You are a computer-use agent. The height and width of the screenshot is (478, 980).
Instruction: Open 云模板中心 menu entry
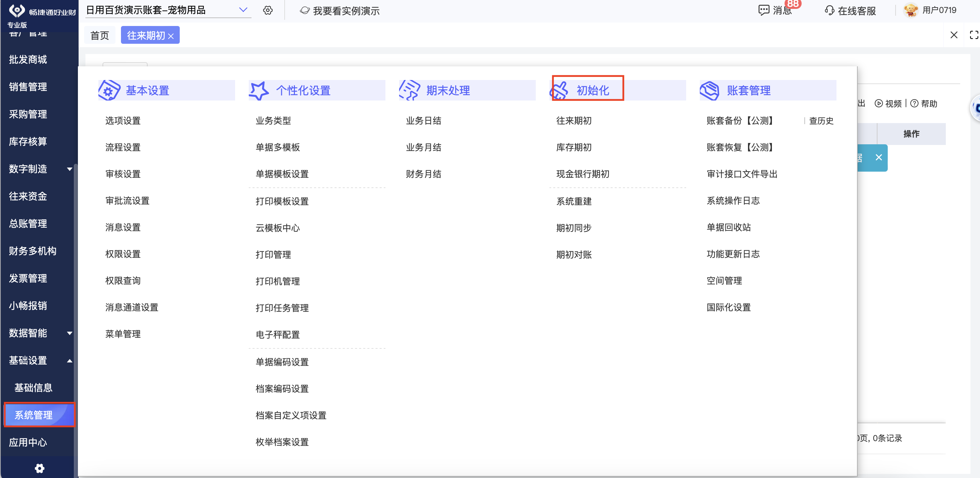click(x=277, y=228)
